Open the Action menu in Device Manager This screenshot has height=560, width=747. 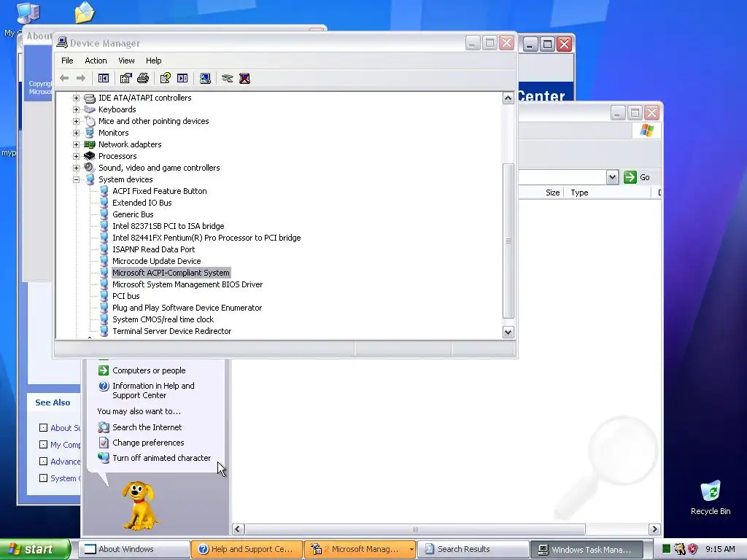pyautogui.click(x=96, y=61)
